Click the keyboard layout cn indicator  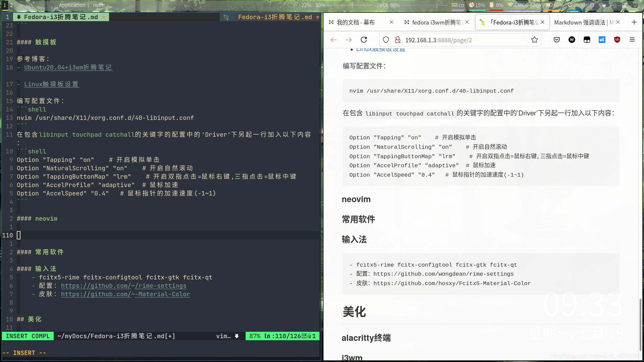click(458, 5)
